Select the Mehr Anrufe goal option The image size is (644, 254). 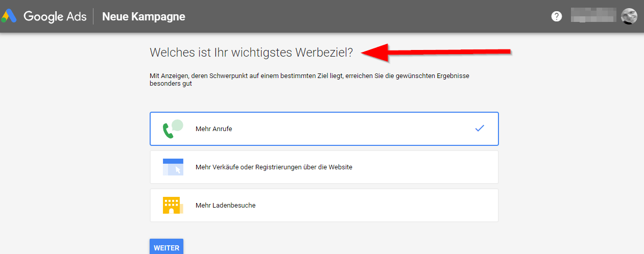(x=324, y=129)
